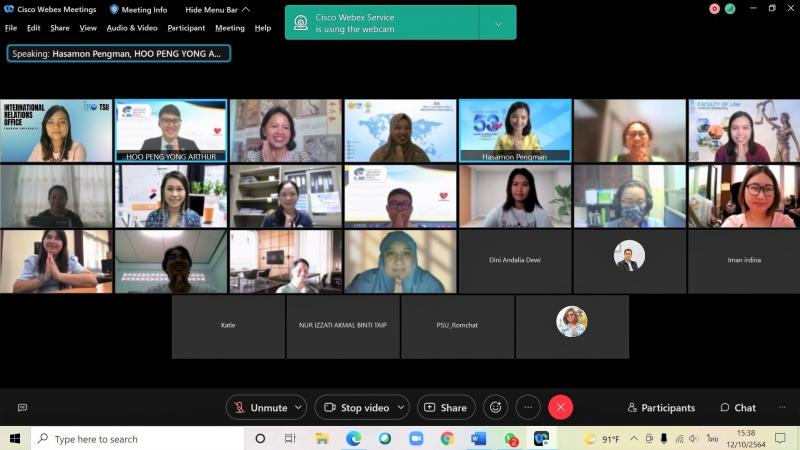Viewport: 800px width, 450px height.
Task: Select the Katie participant tile
Action: click(x=228, y=327)
